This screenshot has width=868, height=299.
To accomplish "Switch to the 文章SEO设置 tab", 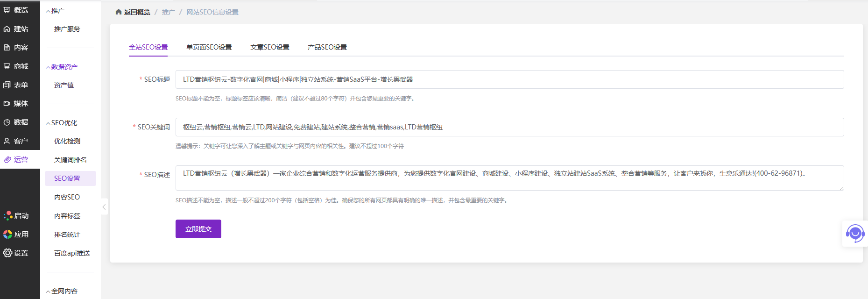I will tap(269, 47).
